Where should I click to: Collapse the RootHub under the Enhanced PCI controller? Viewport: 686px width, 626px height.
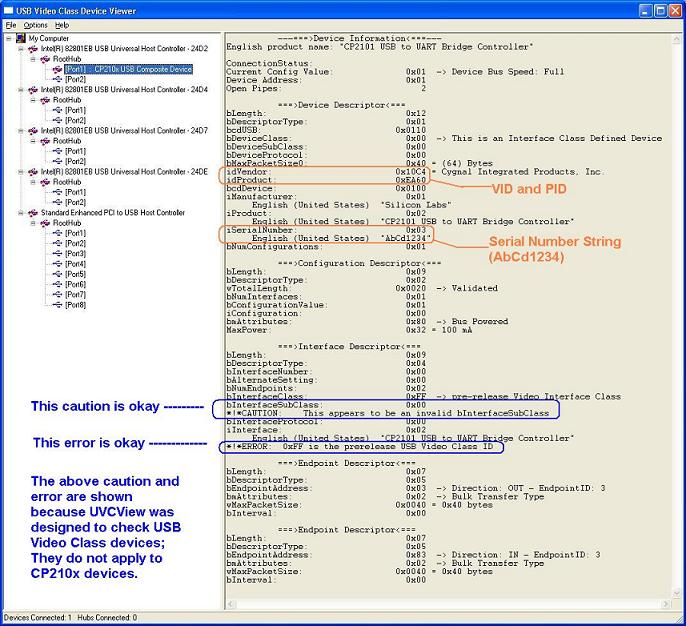(x=33, y=223)
